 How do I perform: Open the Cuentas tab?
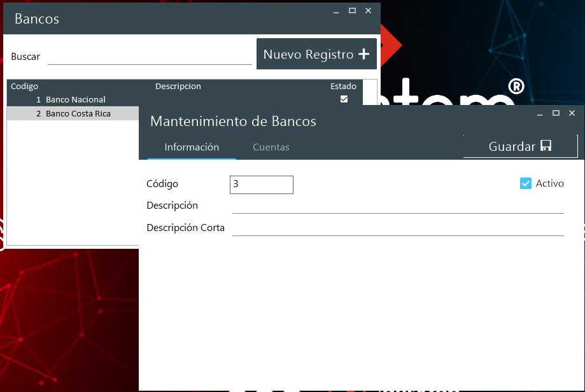tap(271, 147)
